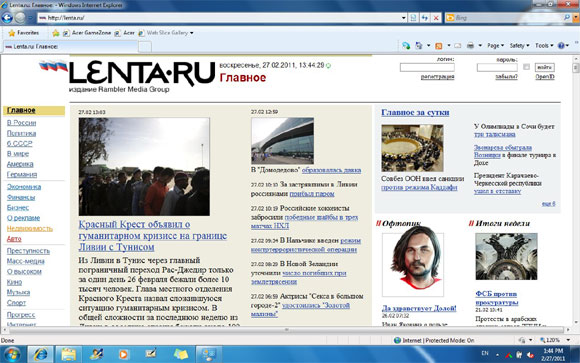This screenshot has width=580, height=363.
Task: Open the Красный Крест headline link
Action: (153, 236)
